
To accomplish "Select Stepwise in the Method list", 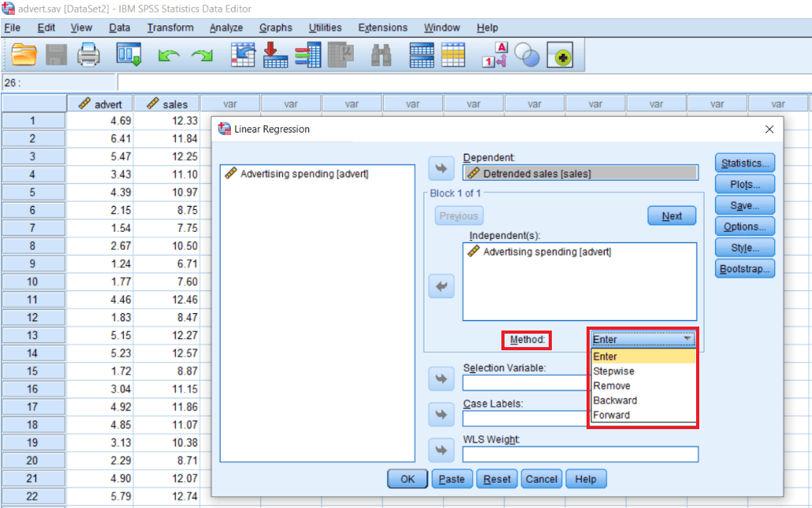I will pyautogui.click(x=643, y=372).
